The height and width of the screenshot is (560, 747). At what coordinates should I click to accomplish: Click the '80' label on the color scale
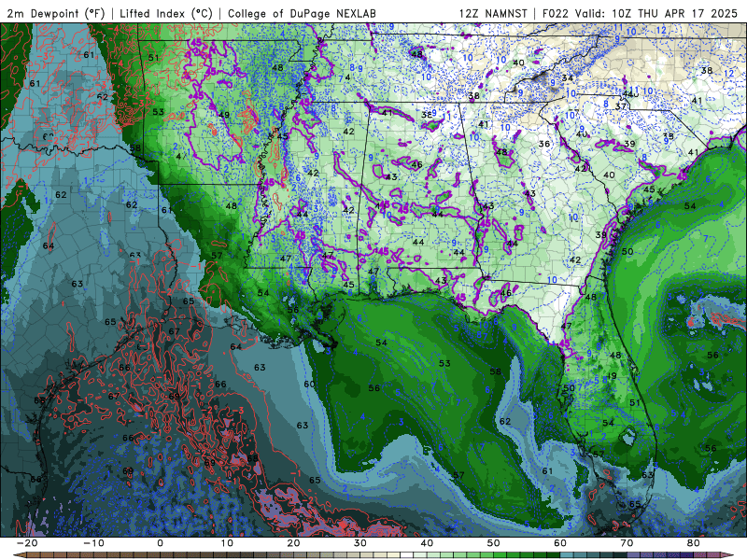[x=694, y=543]
